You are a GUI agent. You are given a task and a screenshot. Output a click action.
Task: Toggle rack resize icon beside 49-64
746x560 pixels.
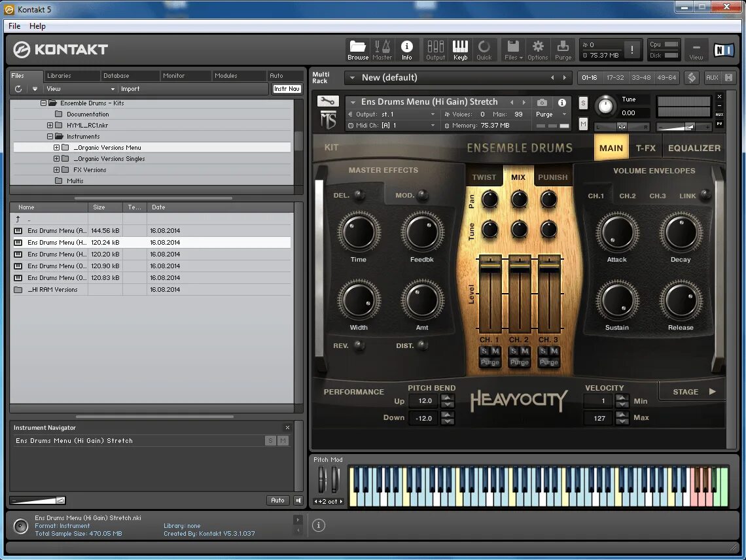pos(692,77)
